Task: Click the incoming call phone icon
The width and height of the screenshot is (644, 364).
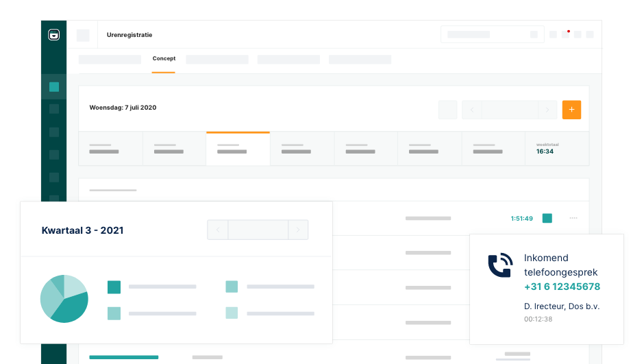Action: pyautogui.click(x=500, y=265)
